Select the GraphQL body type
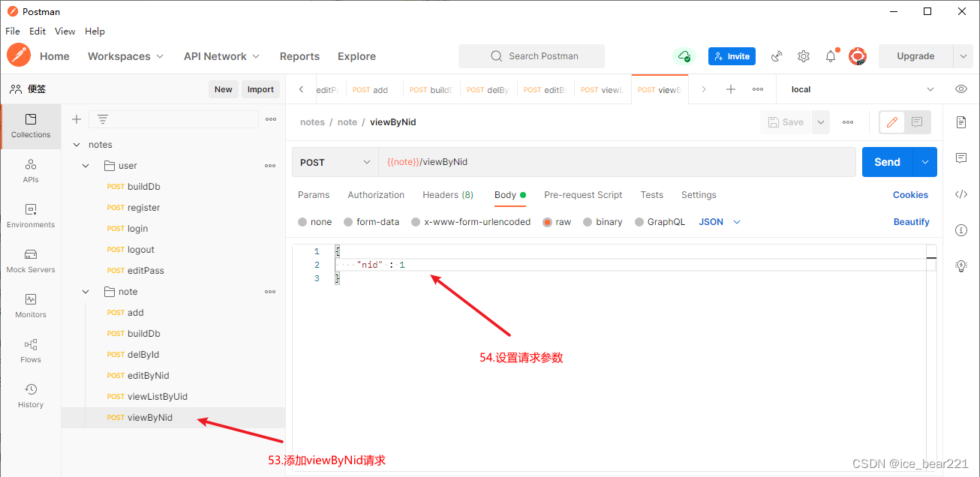 click(639, 222)
